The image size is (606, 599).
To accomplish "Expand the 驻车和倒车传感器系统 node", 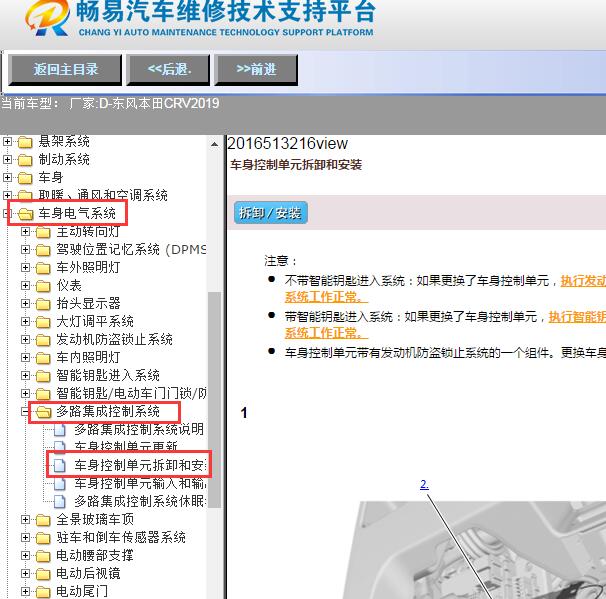I will [x=25, y=538].
